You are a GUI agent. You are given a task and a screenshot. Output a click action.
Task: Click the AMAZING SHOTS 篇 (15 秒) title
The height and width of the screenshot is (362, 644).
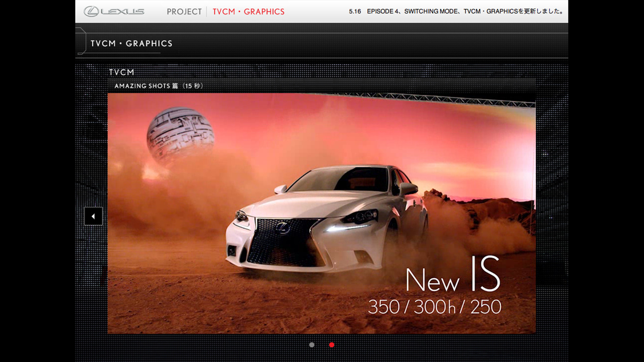(x=159, y=86)
